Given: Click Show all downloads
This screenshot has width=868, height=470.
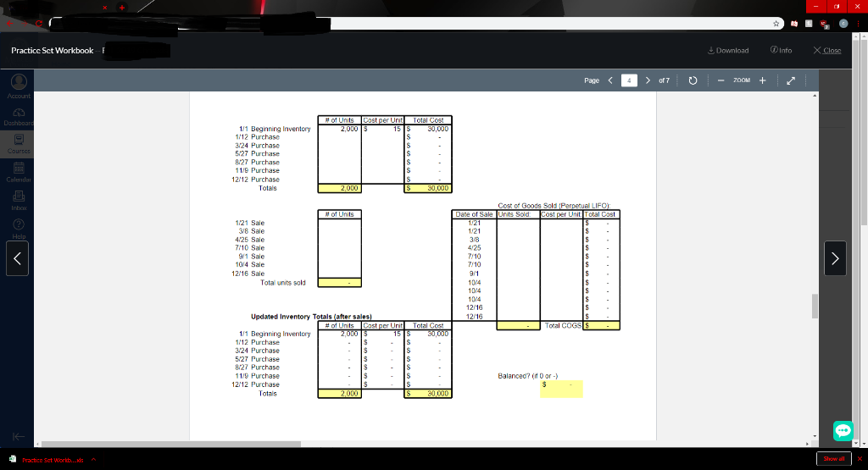Looking at the screenshot, I should 833,458.
